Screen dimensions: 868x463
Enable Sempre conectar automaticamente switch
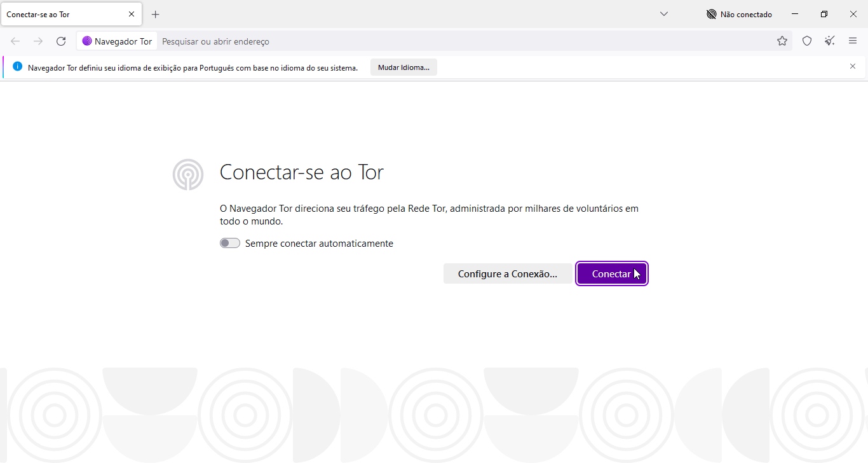click(230, 243)
